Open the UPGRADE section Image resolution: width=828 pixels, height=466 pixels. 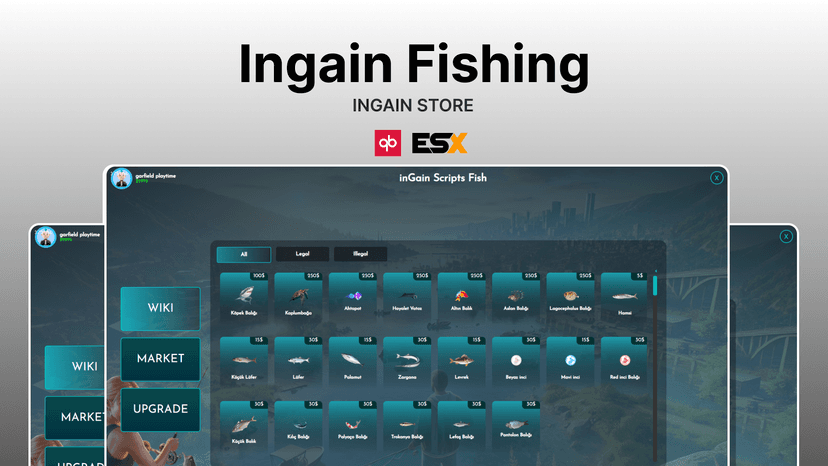click(161, 409)
